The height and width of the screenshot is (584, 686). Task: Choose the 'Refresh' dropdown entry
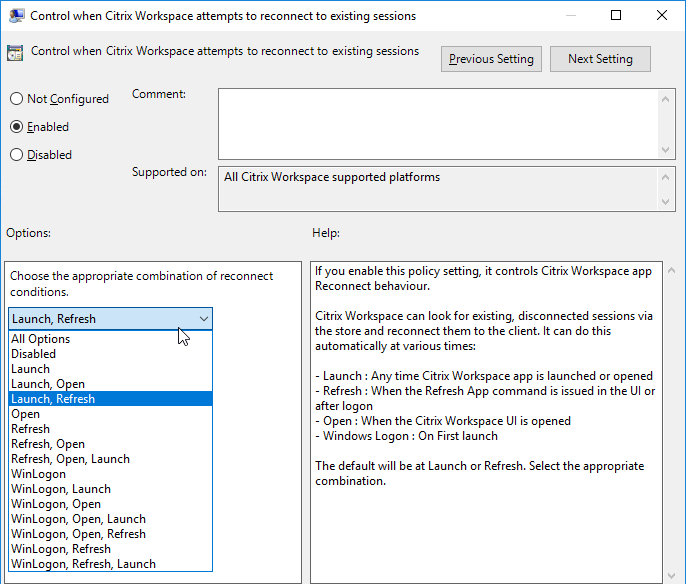pyautogui.click(x=110, y=429)
